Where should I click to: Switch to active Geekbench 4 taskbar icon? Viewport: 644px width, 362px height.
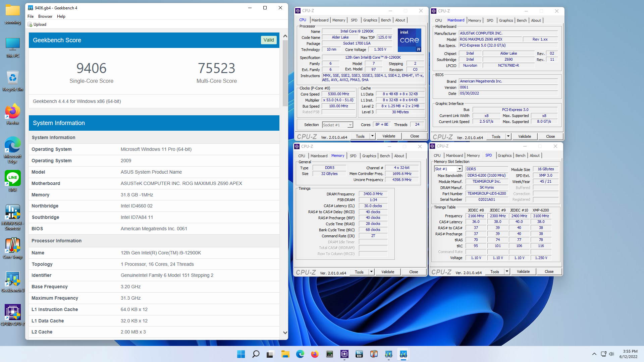pos(403,354)
